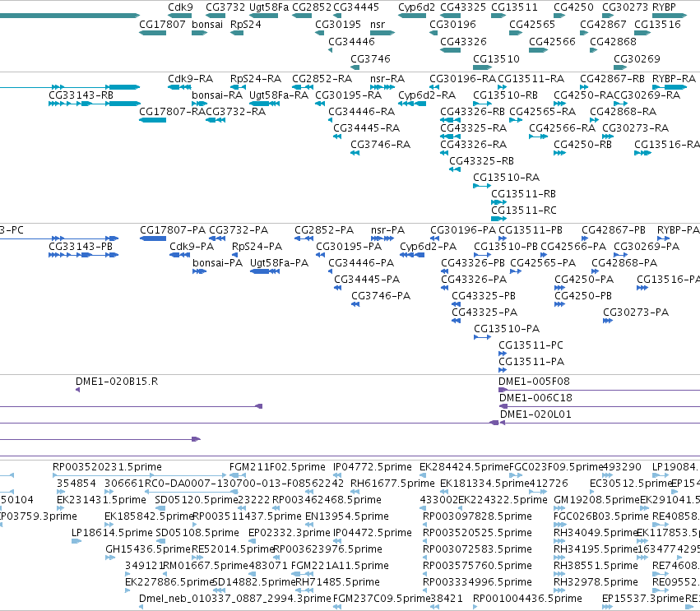
Task: Select transcript 'CG42566-RA'
Action: tap(562, 128)
